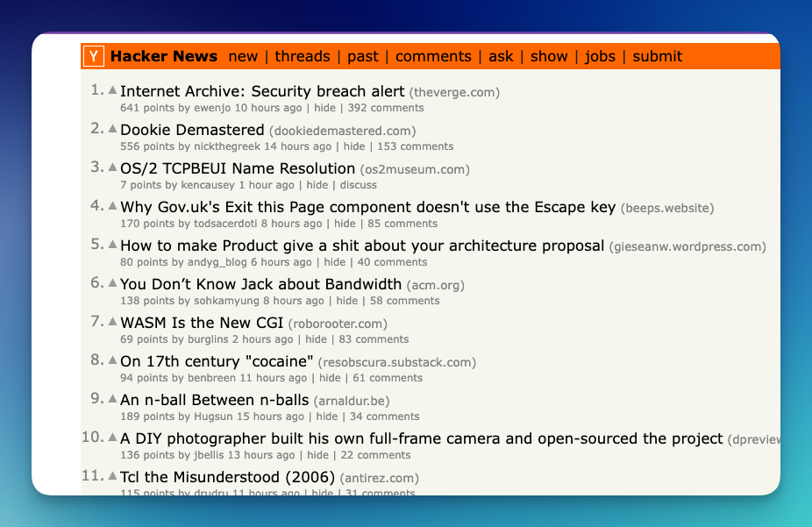
Task: Open the threads page
Action: (x=303, y=56)
